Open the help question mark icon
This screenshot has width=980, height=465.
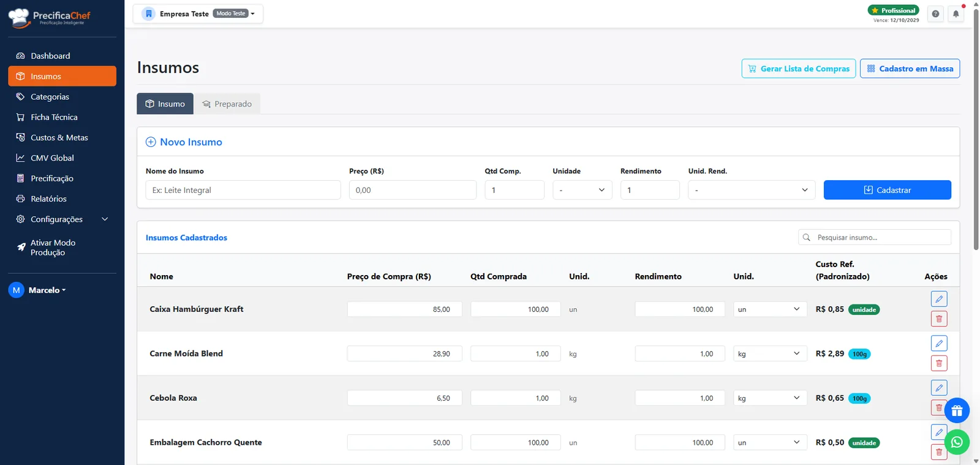pos(935,13)
